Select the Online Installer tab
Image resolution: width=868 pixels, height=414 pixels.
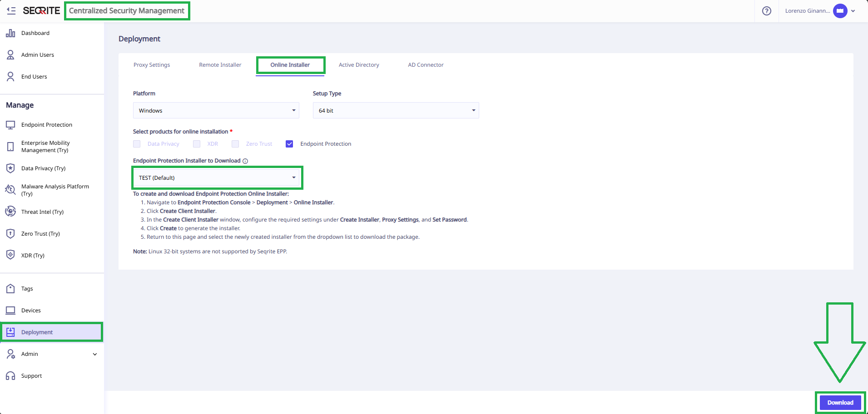(x=290, y=65)
